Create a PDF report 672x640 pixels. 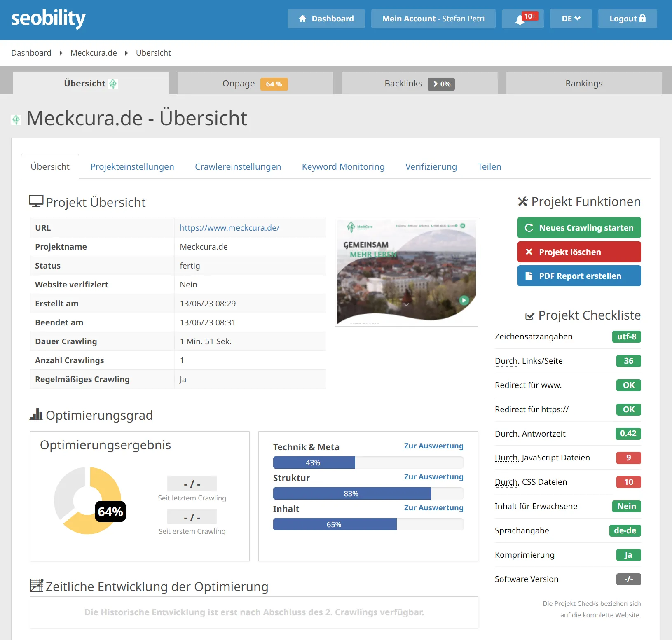[579, 276]
